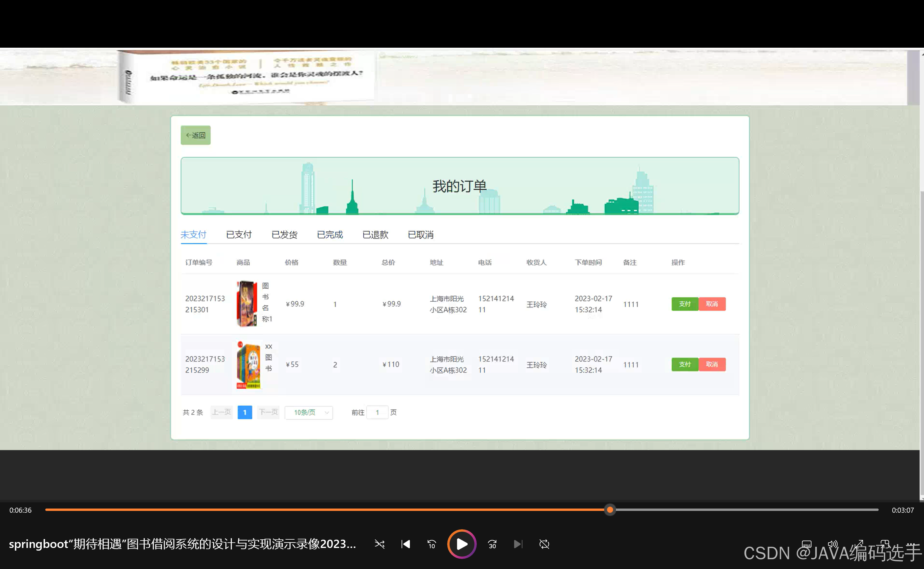
Task: Select page 1 in pagination
Action: [245, 413]
